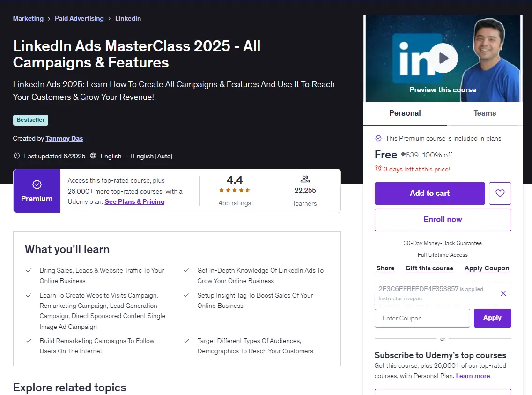Click '3 days left at this price!' text

(417, 169)
